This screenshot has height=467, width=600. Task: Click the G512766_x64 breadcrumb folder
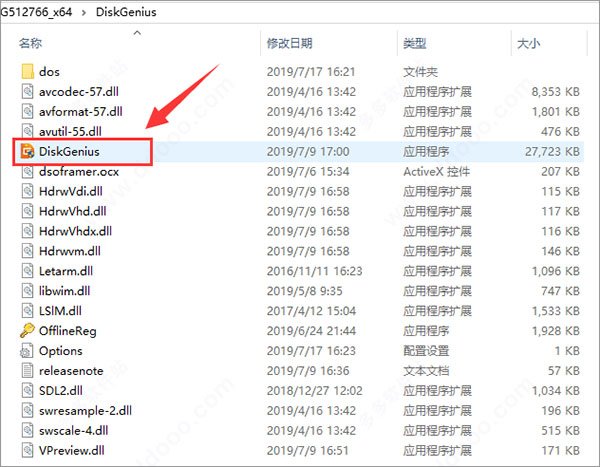point(36,12)
